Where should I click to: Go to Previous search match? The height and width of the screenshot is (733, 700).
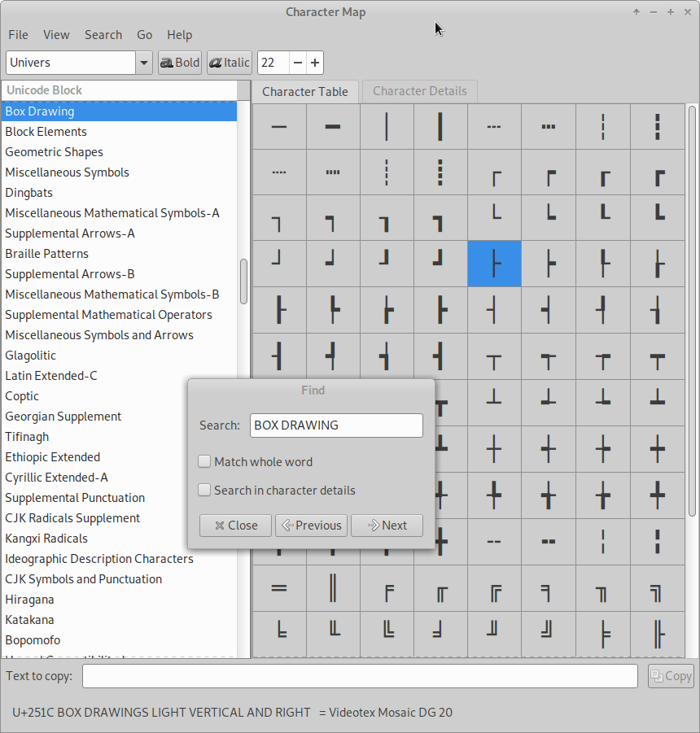click(312, 526)
